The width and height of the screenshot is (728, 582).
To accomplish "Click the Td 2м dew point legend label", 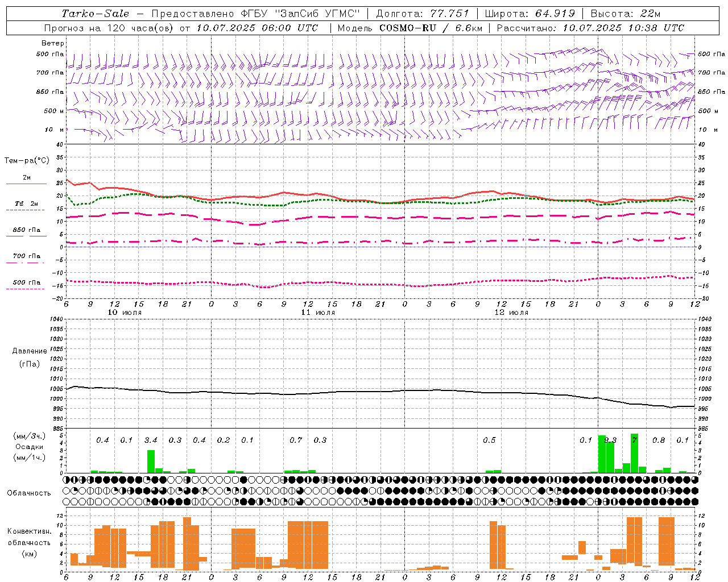I will [x=26, y=203].
